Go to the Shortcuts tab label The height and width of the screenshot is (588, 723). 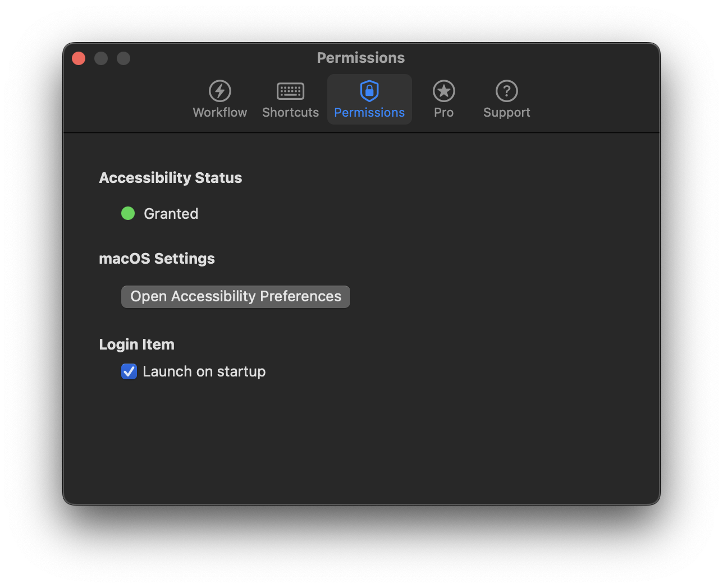tap(290, 113)
